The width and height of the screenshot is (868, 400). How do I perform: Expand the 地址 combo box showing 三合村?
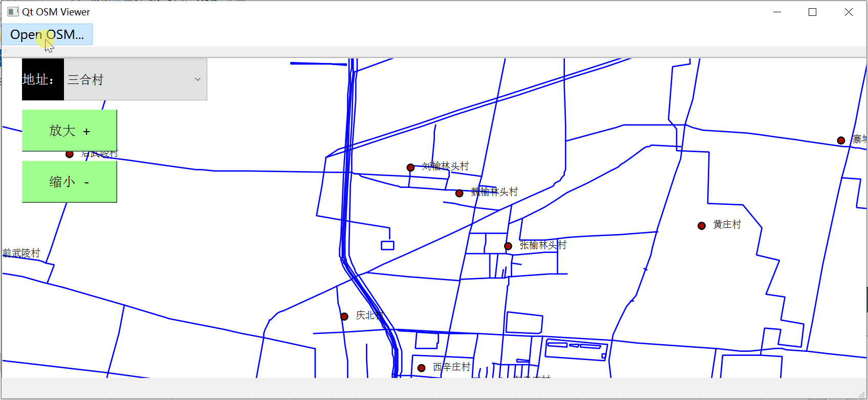pyautogui.click(x=136, y=79)
